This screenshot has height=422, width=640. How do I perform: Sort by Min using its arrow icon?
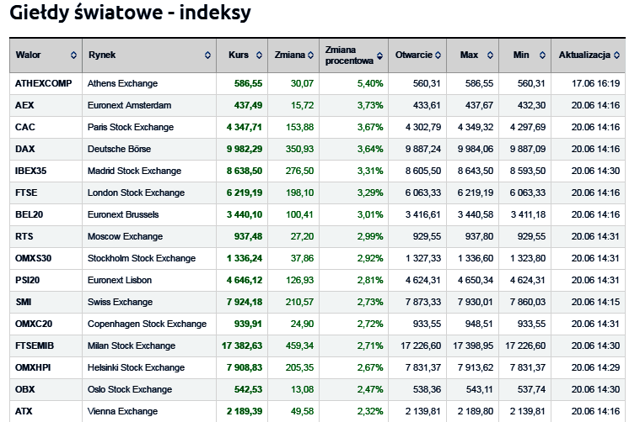(541, 55)
